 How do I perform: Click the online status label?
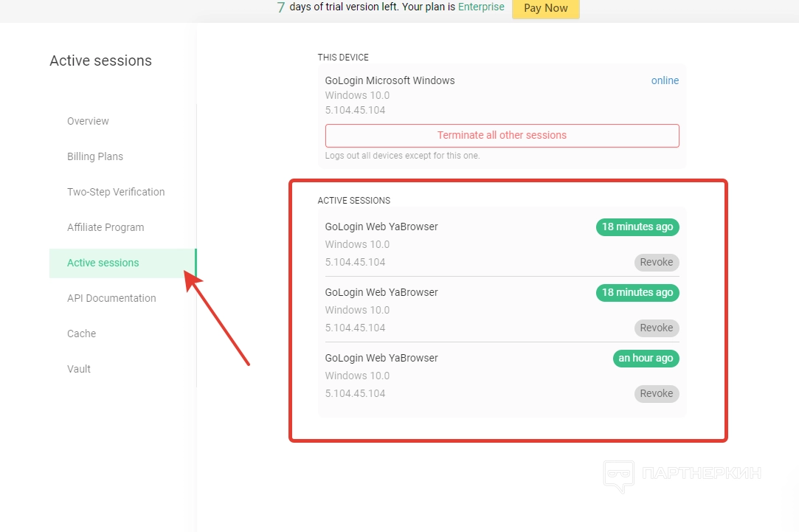[665, 80]
